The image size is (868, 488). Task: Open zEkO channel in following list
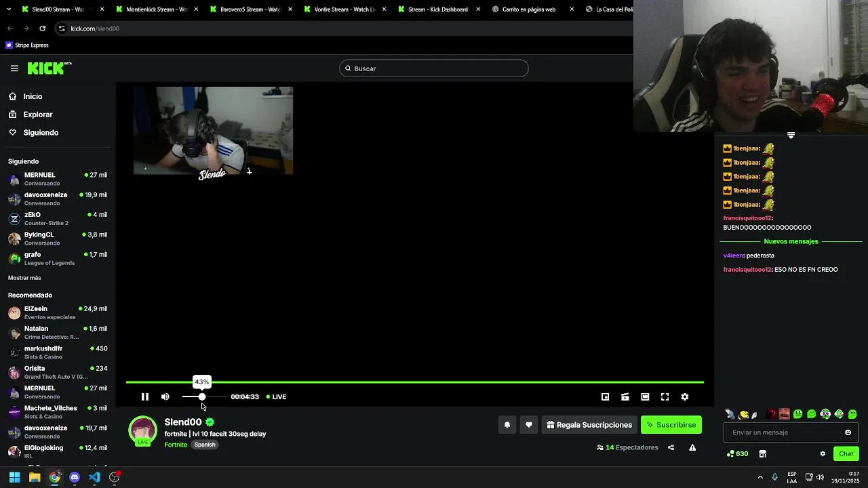(58, 218)
